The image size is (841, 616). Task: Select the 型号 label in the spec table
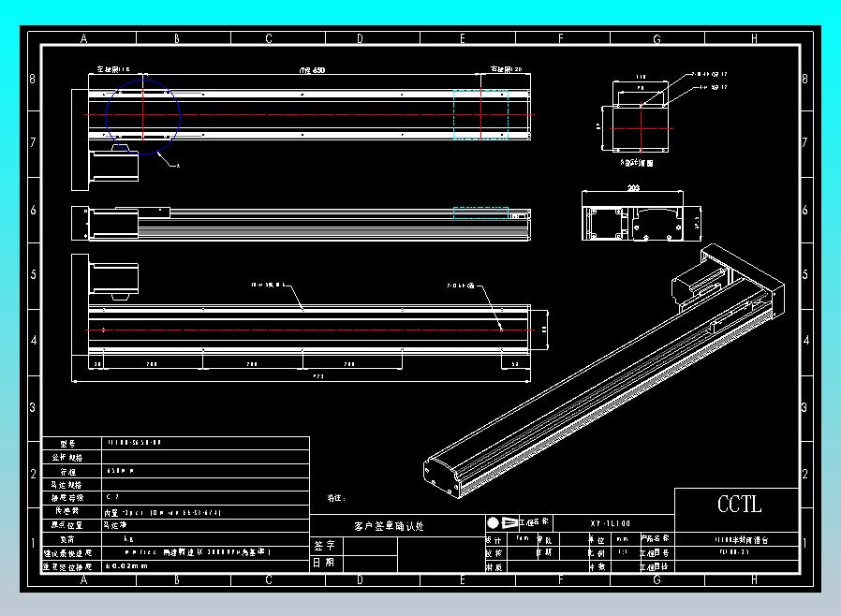[x=67, y=444]
